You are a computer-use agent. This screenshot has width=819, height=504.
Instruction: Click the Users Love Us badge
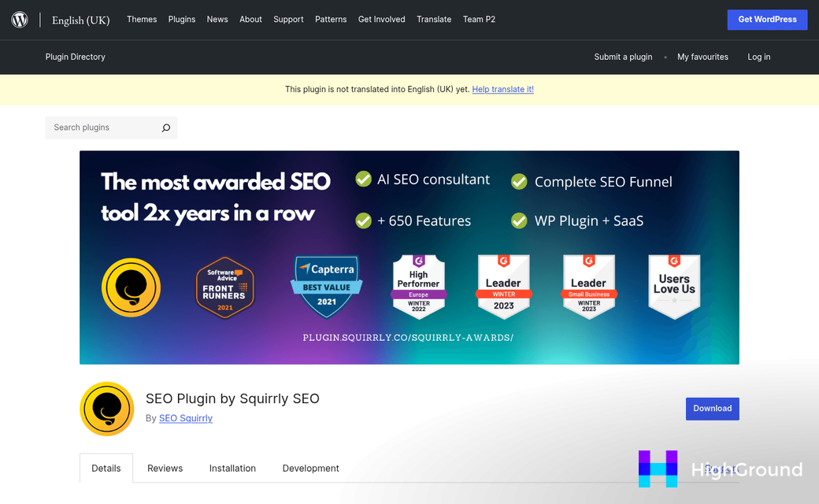[x=674, y=287]
